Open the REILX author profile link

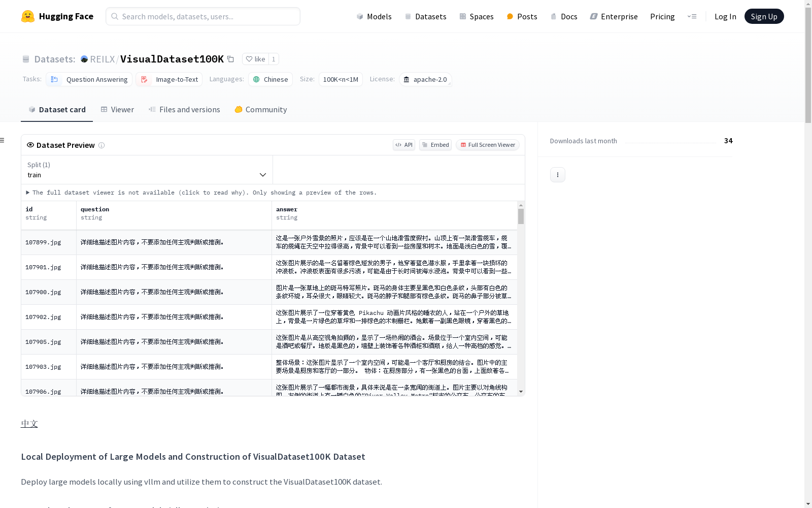[x=103, y=59]
